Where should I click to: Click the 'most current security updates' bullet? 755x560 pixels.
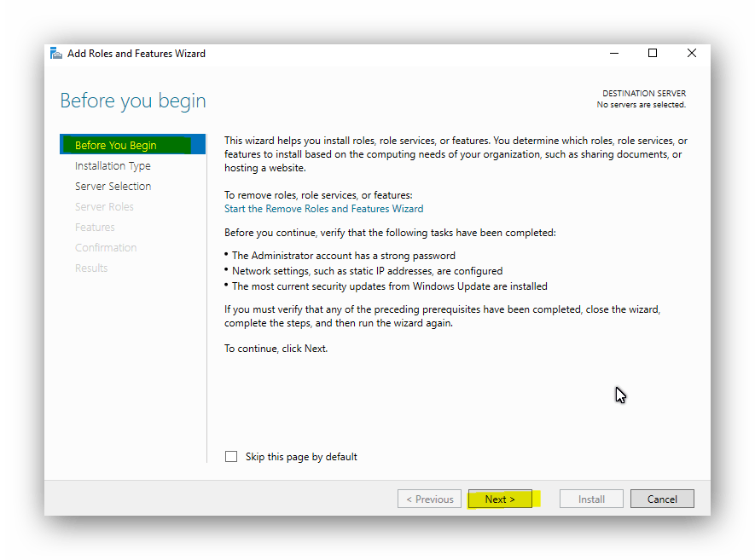[x=390, y=286]
